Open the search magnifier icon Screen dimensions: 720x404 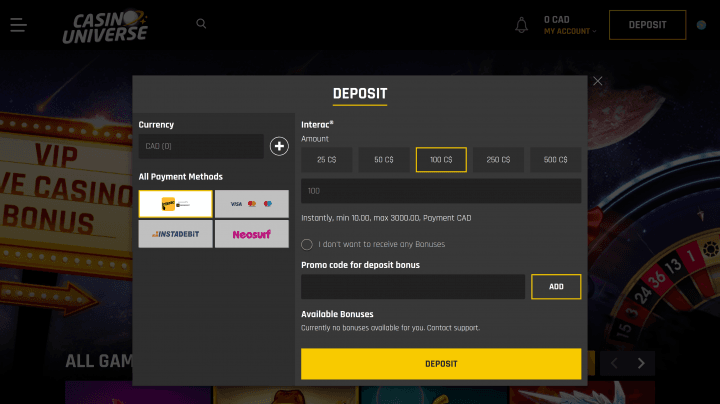coord(201,23)
